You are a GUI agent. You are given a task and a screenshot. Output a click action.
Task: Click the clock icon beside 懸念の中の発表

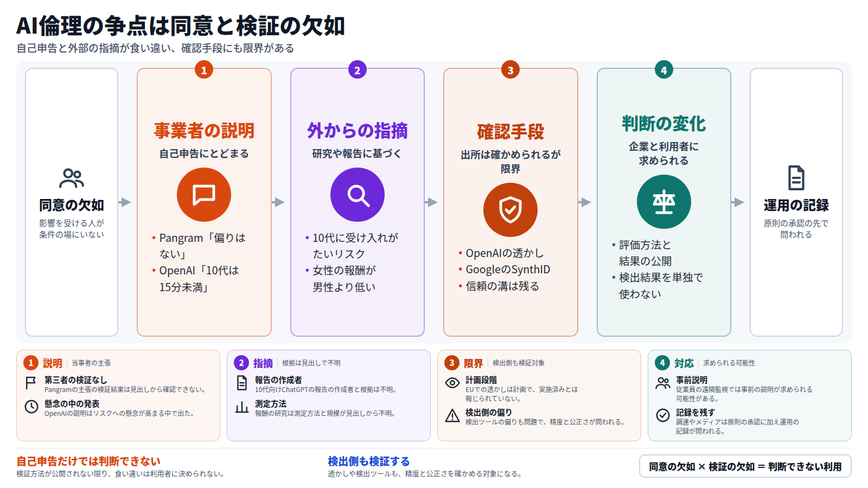pos(31,406)
